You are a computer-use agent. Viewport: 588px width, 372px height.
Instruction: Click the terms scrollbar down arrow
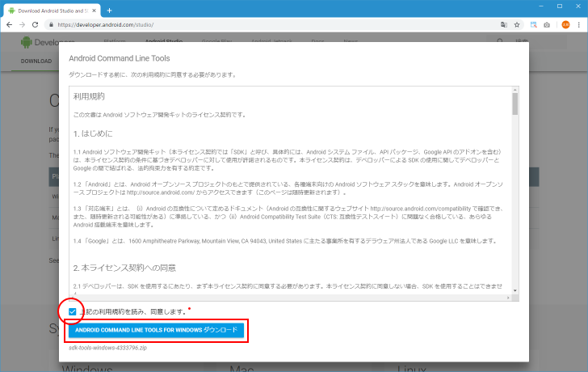(514, 290)
